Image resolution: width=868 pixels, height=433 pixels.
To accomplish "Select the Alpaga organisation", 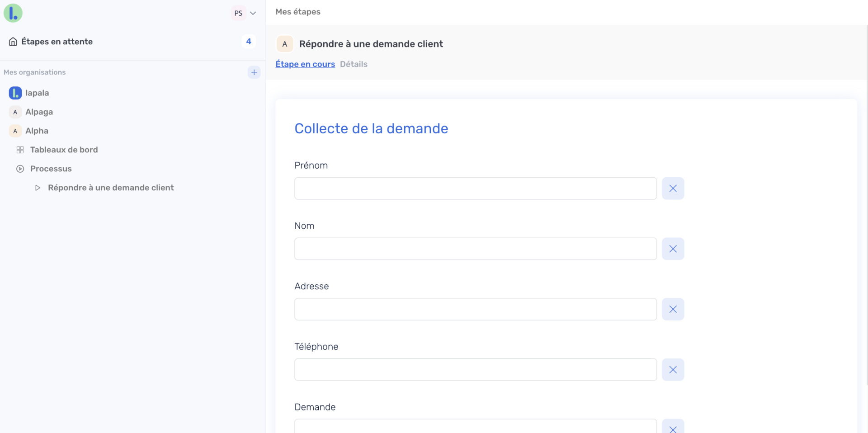I will [39, 112].
